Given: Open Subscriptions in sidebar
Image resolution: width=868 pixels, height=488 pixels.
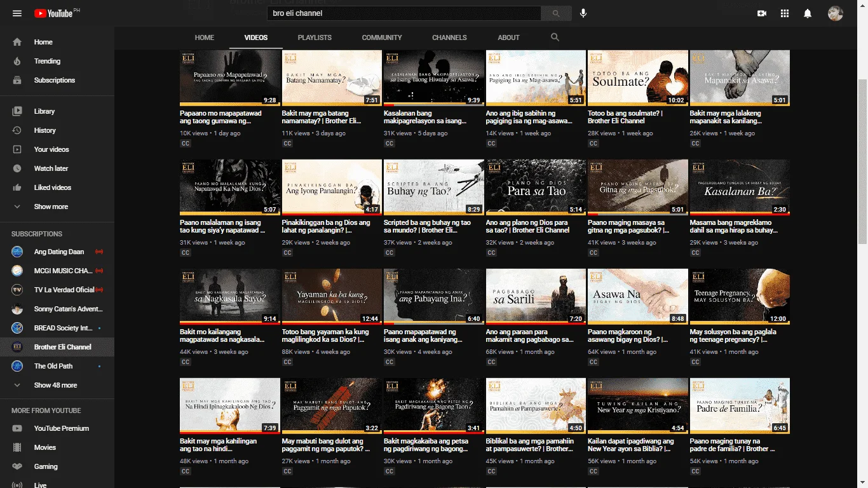Looking at the screenshot, I should 57,80.
